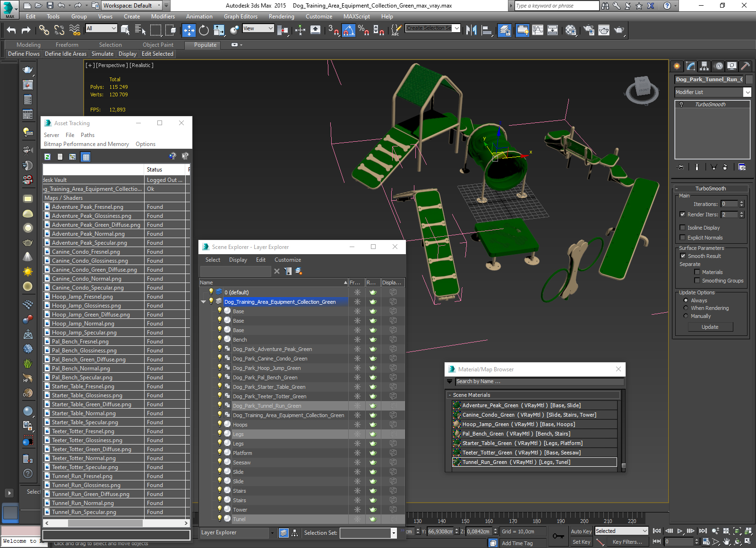Click the Create New Layer icon in Layer Explorer
This screenshot has height=548, width=756.
(299, 271)
